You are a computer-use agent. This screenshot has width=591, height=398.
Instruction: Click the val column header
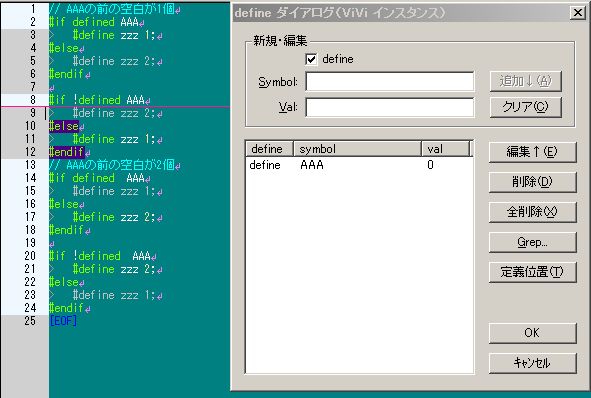(446, 149)
